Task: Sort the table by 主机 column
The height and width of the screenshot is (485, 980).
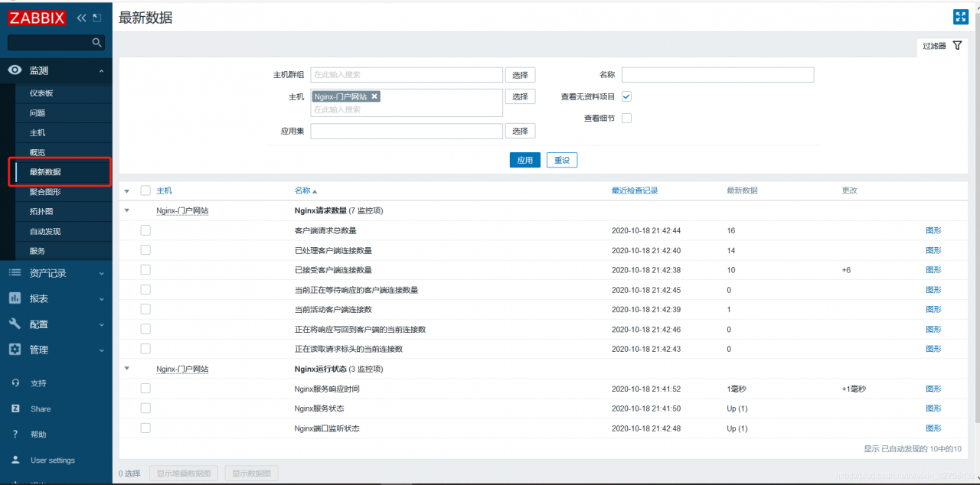Action: [x=165, y=190]
